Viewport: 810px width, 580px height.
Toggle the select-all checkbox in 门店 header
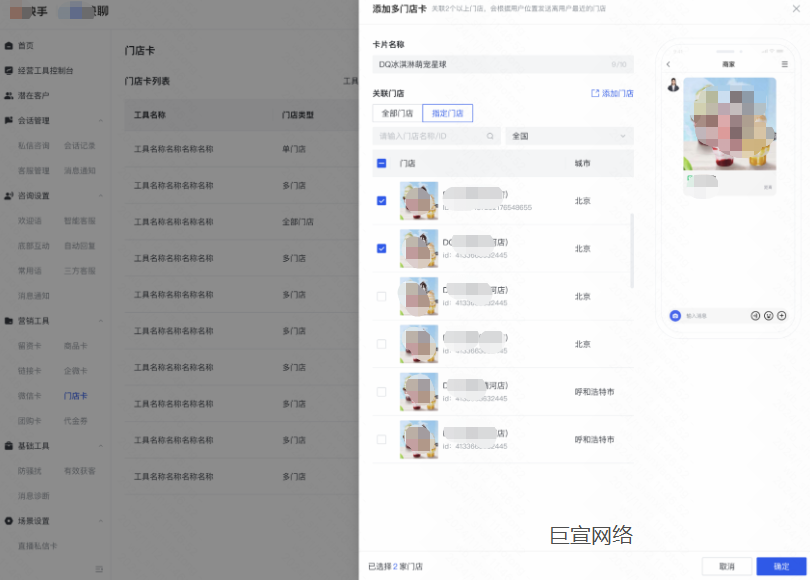382,163
